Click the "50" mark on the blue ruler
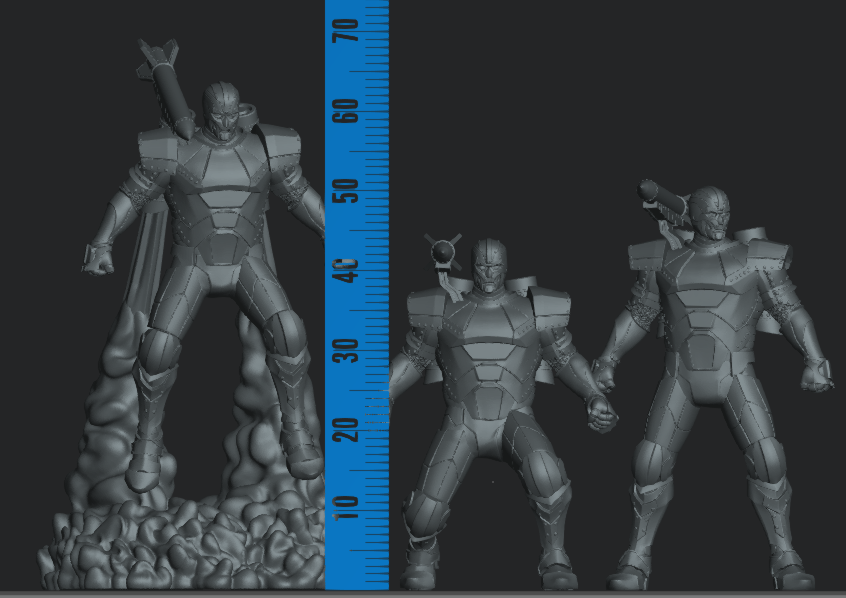This screenshot has width=846, height=598. [x=346, y=191]
